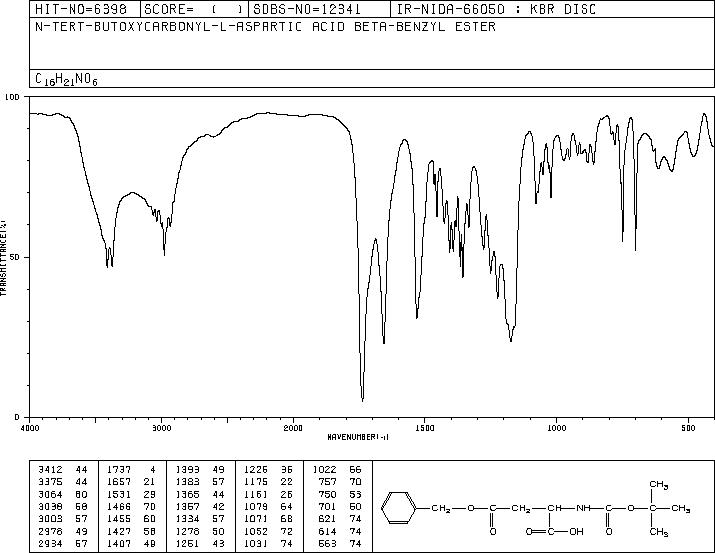This screenshot has width=715, height=553.
Task: Click the 500 wavenumber axis label
Action: pyautogui.click(x=688, y=428)
